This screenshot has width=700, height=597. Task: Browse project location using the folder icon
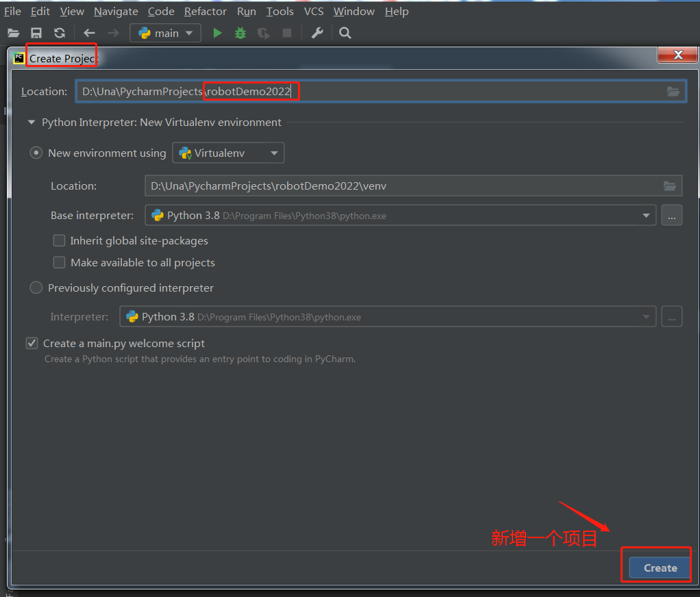(673, 90)
